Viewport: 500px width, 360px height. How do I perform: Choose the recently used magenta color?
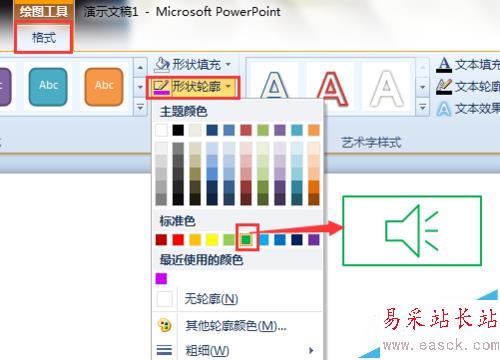coord(161,279)
